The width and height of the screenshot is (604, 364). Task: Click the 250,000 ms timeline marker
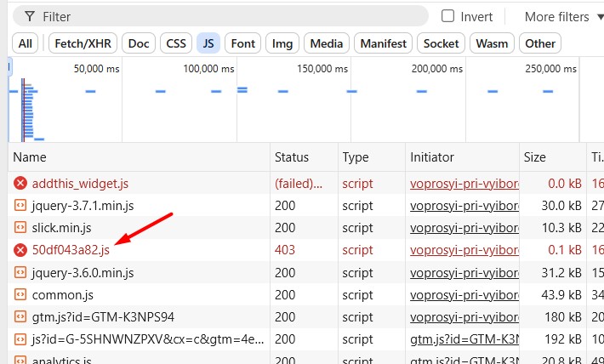(551, 69)
